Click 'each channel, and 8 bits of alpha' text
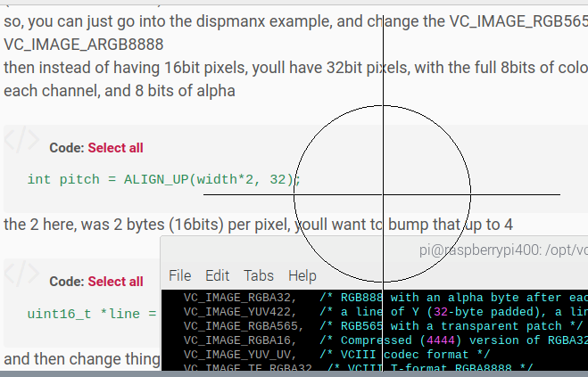Image resolution: width=588 pixels, height=377 pixels. tap(120, 91)
